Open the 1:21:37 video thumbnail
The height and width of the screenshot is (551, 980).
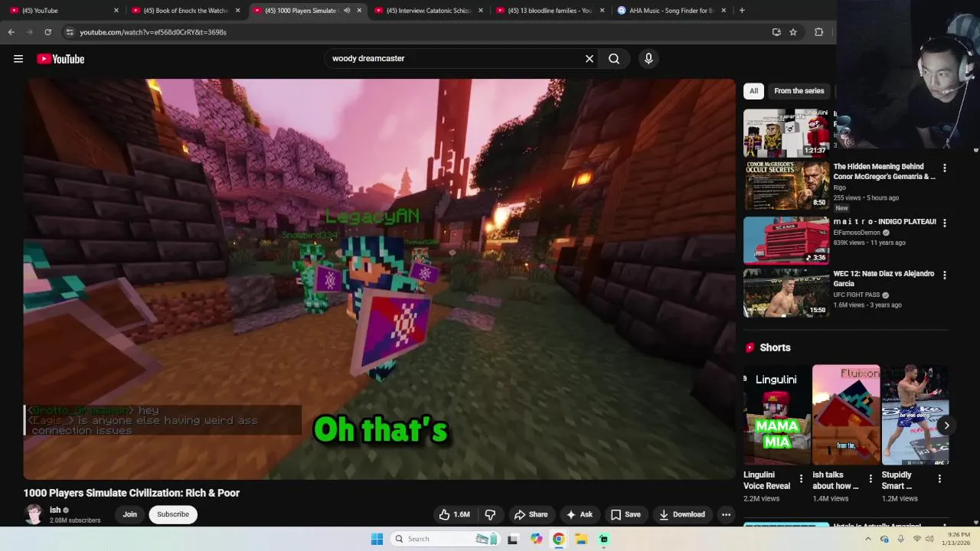point(786,133)
